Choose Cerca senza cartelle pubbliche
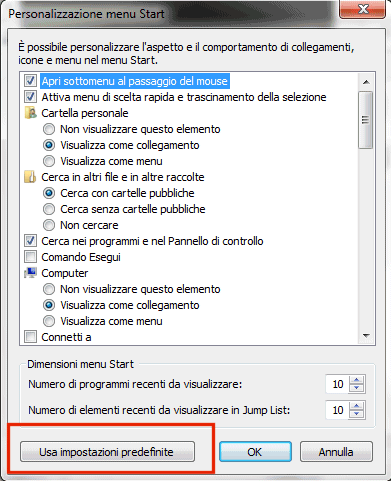 click(49, 209)
